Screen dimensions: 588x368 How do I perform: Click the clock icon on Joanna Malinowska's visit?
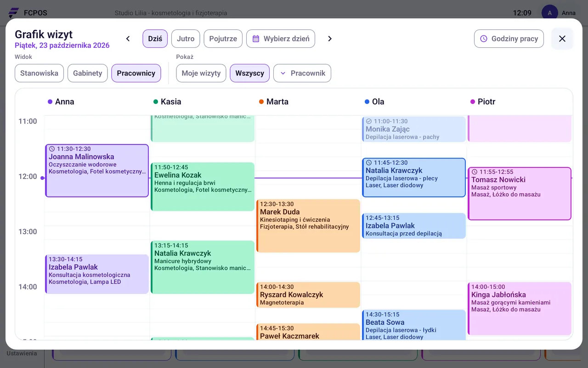[52, 149]
